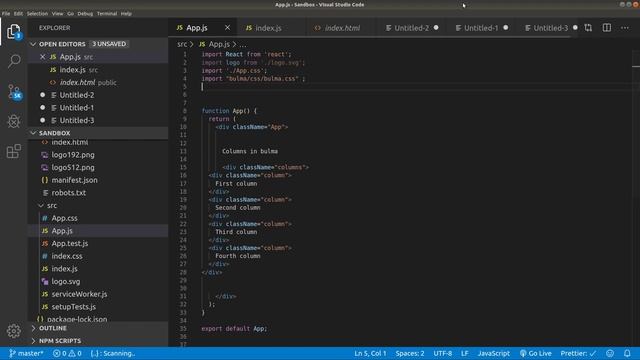Viewport: 640px width, 360px height.
Task: Open logo512.png in the file tree
Action: coord(98,167)
